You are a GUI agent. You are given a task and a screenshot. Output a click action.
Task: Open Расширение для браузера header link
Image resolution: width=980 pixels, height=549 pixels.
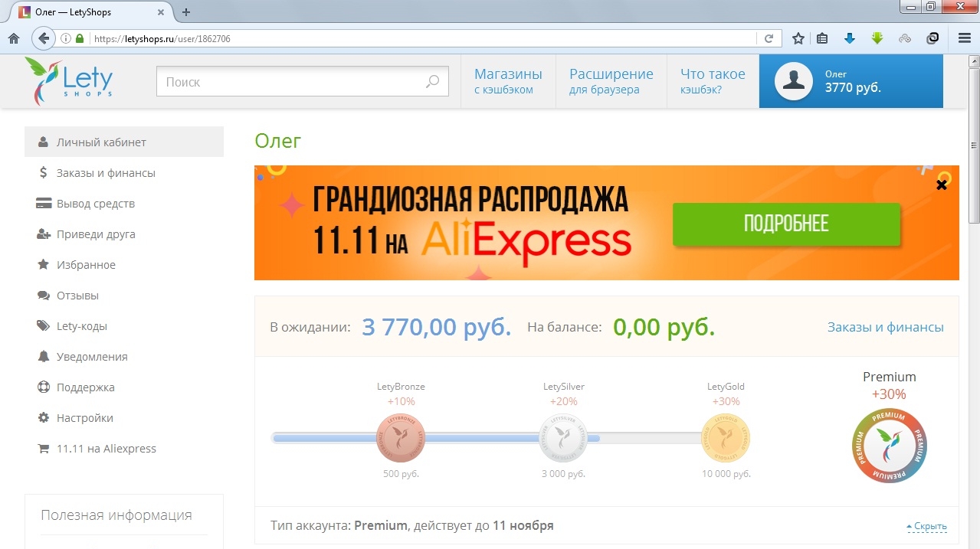pyautogui.click(x=611, y=81)
